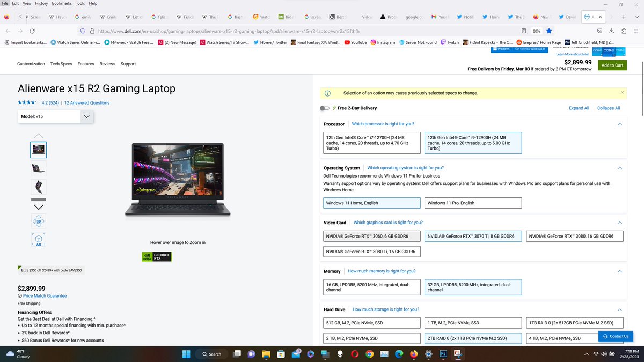
Task: Select 2TB RAID 0 hard drive option
Action: [473, 338]
